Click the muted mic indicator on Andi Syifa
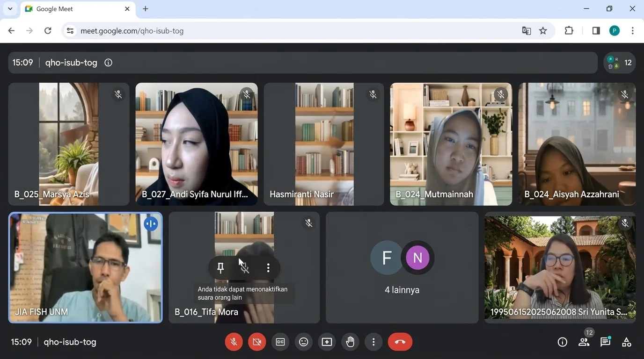644x359 pixels. (246, 94)
